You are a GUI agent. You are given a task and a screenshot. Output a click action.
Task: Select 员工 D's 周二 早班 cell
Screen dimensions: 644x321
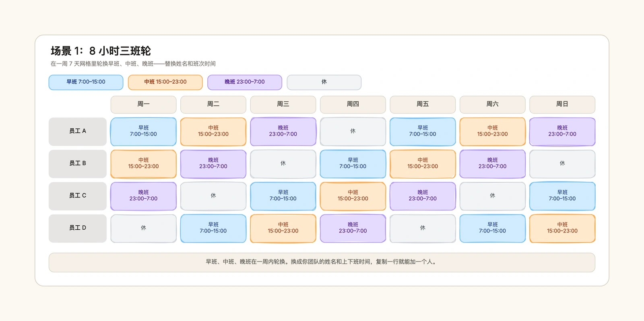click(x=213, y=228)
